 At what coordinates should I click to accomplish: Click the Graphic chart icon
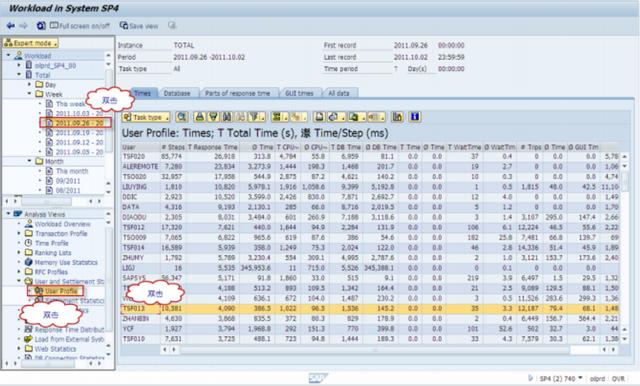pyautogui.click(x=397, y=117)
